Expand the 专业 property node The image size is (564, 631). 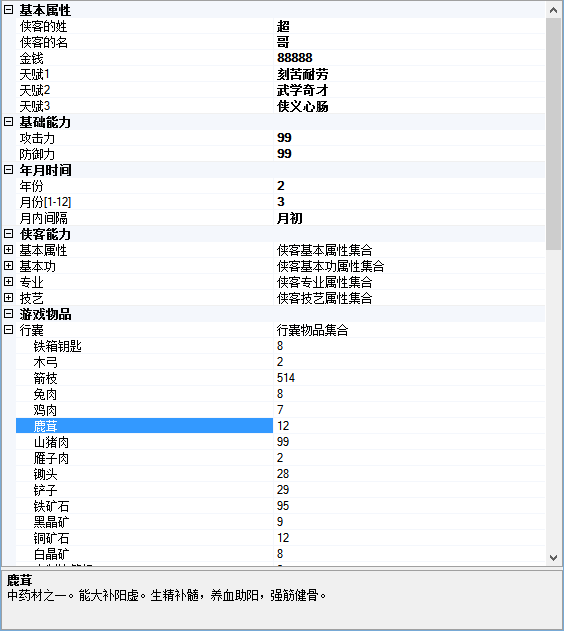pos(8,282)
